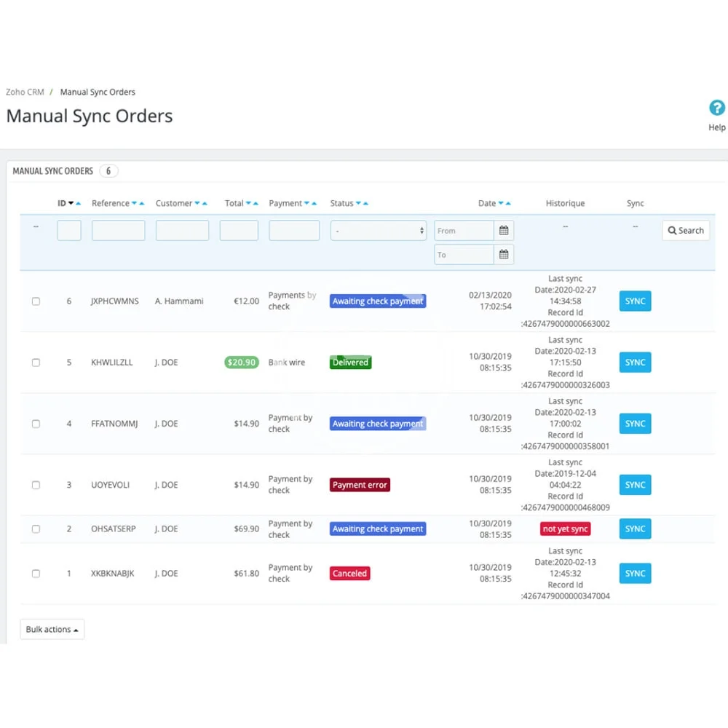Open the Status filter dropdown
This screenshot has width=728, height=728.
tap(379, 230)
